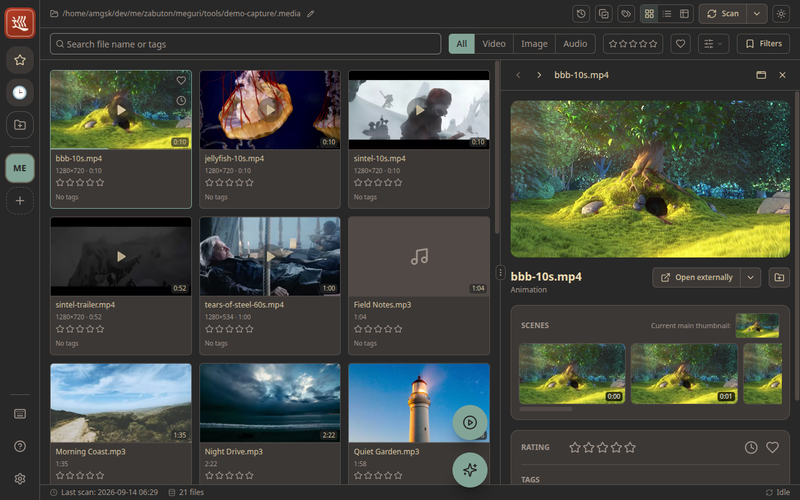Open the Favorites view in the sidebar
Screen dimensions: 800x500
20,60
